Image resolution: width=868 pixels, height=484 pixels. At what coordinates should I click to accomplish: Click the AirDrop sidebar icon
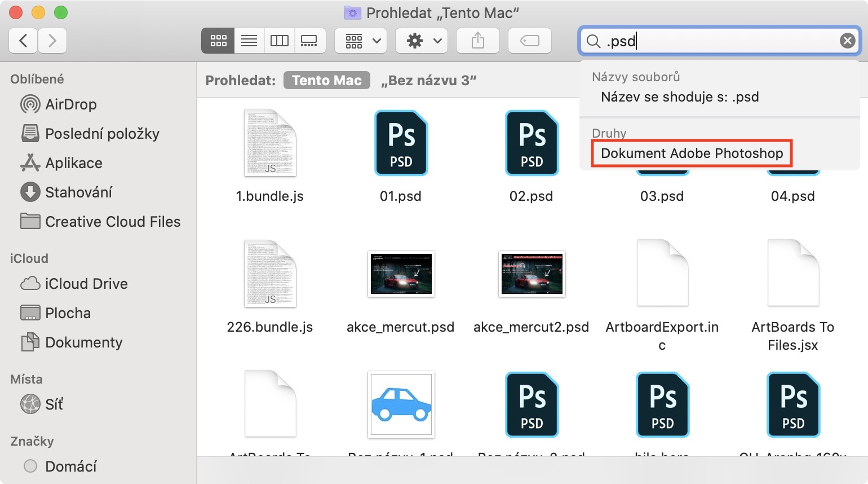click(30, 104)
